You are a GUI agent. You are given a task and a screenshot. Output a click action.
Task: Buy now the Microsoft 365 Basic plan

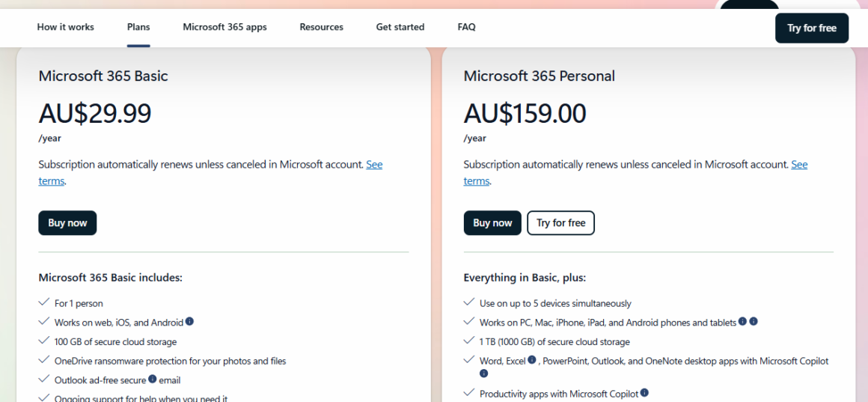click(67, 223)
